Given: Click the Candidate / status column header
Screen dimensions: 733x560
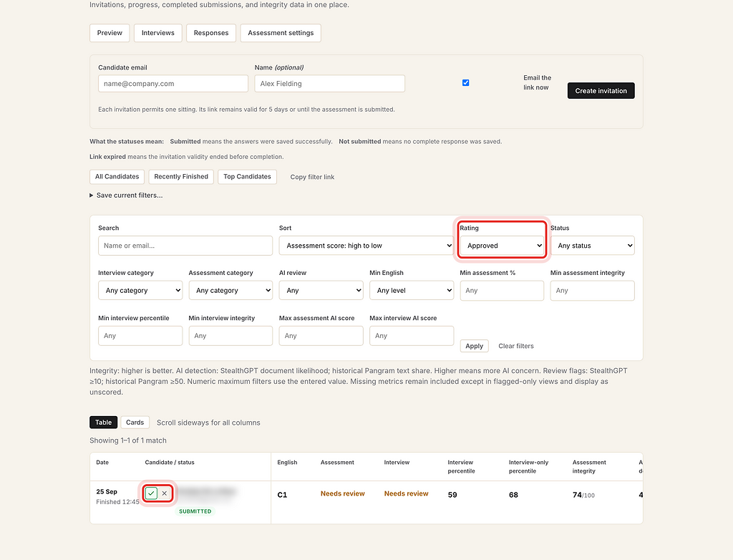Looking at the screenshot, I should click(x=170, y=462).
